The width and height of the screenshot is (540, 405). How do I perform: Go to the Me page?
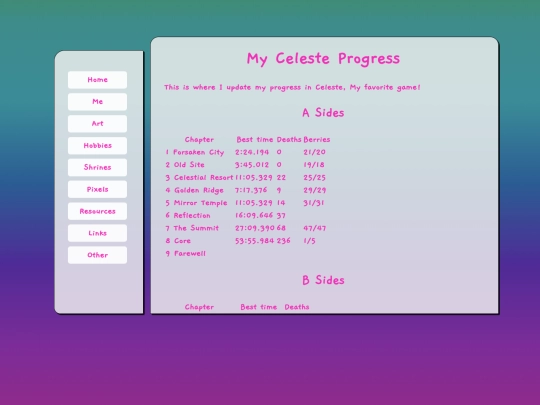97,102
